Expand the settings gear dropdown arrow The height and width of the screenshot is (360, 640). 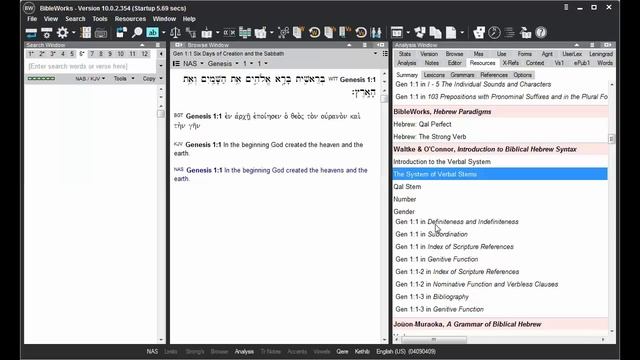click(73, 33)
